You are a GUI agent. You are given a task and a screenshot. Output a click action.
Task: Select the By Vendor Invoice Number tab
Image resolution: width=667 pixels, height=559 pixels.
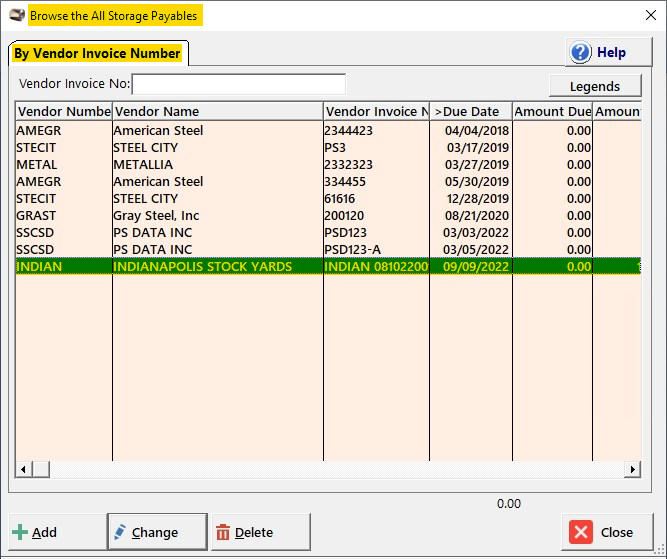coord(97,54)
